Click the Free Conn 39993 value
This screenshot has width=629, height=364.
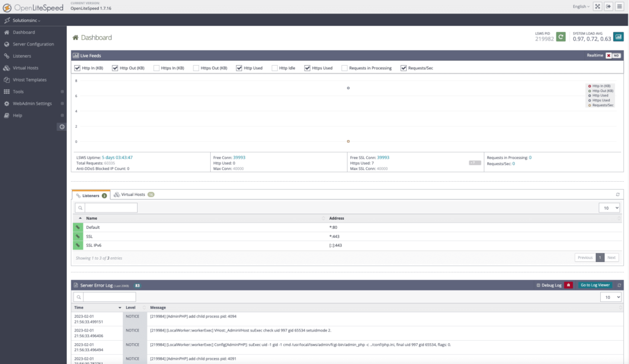tap(239, 158)
